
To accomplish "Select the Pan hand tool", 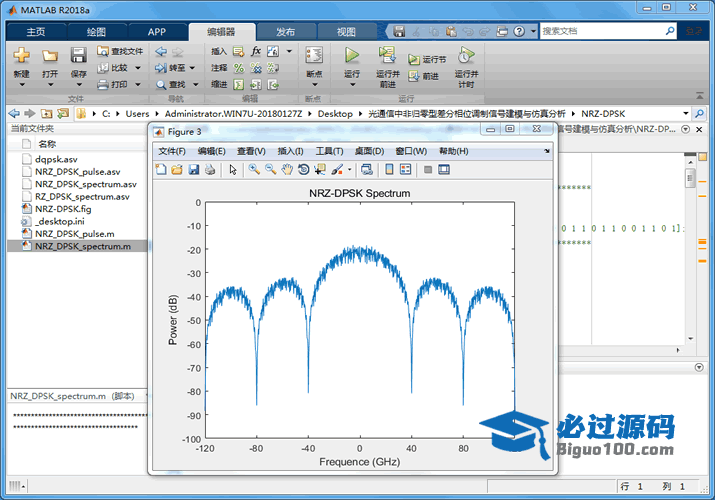I will tap(287, 170).
